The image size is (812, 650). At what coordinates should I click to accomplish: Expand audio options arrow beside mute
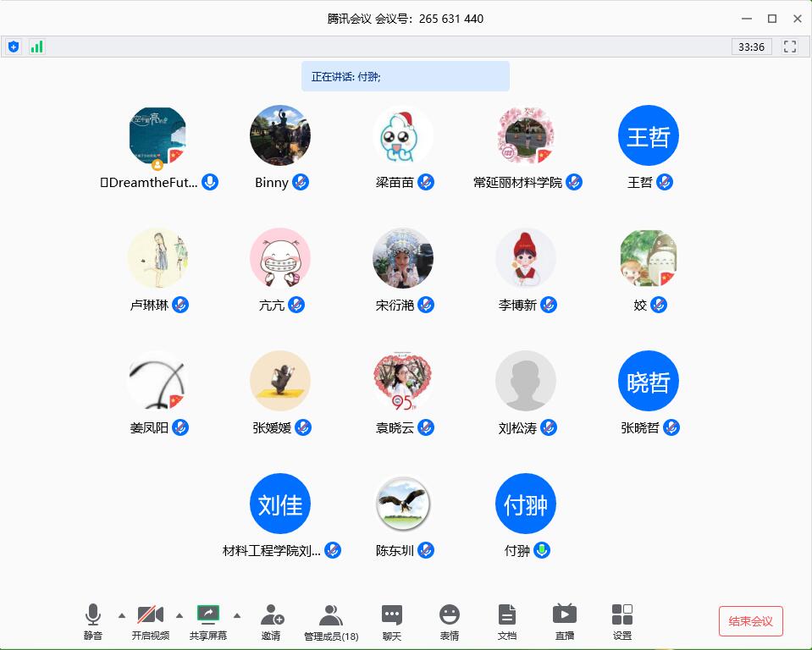pyautogui.click(x=121, y=615)
